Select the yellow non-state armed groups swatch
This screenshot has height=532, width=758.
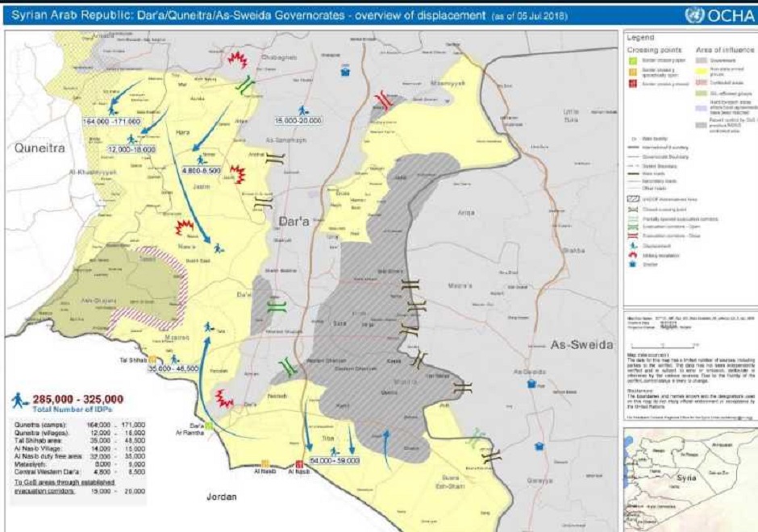tap(700, 70)
